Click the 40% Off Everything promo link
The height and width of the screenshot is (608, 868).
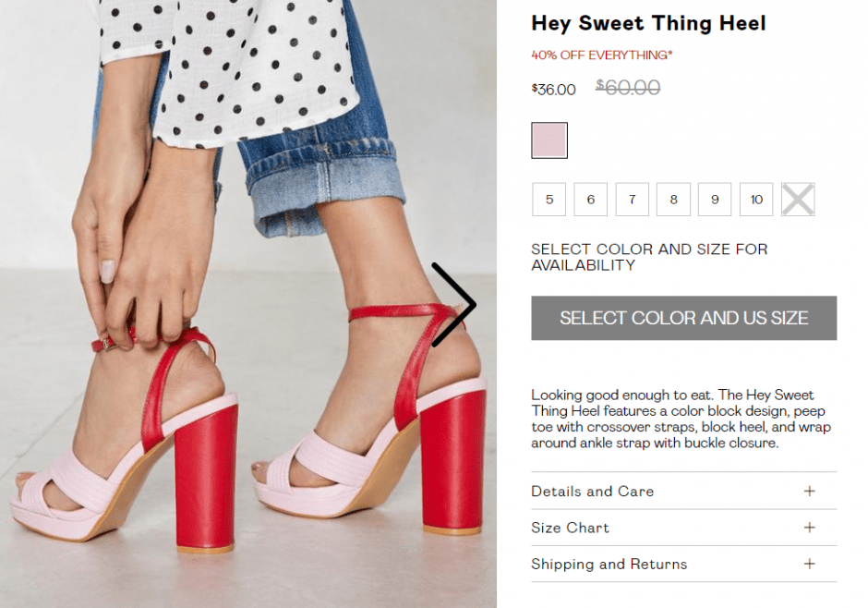(x=602, y=55)
